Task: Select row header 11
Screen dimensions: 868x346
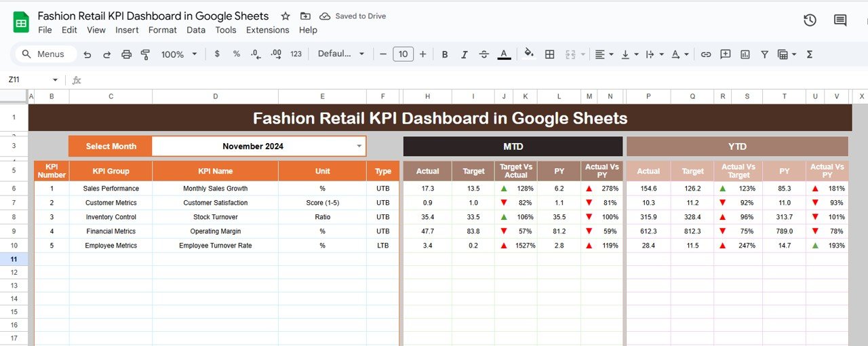Action: [14, 260]
